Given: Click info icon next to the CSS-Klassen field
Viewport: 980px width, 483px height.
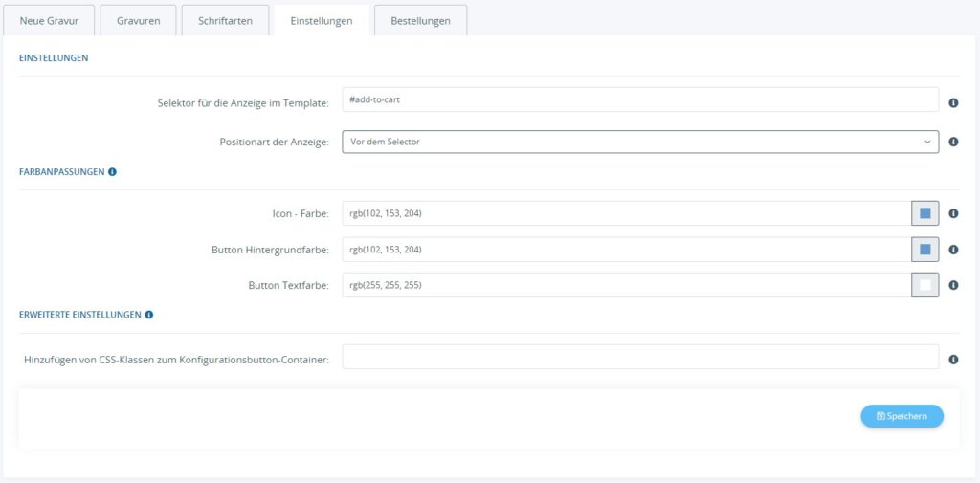Looking at the screenshot, I should pos(953,360).
